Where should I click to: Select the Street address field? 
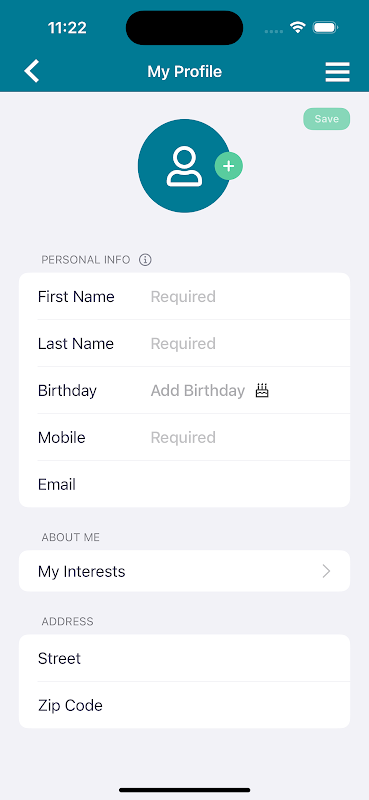click(184, 658)
